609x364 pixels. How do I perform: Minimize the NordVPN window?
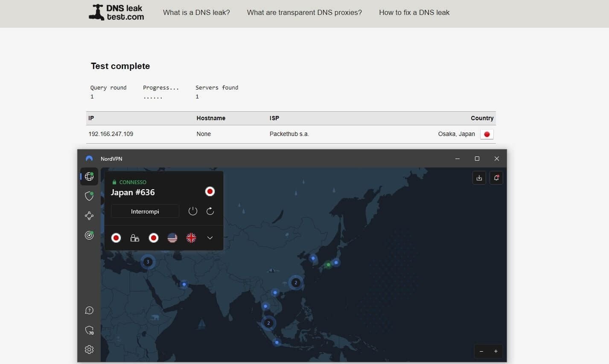click(x=457, y=159)
